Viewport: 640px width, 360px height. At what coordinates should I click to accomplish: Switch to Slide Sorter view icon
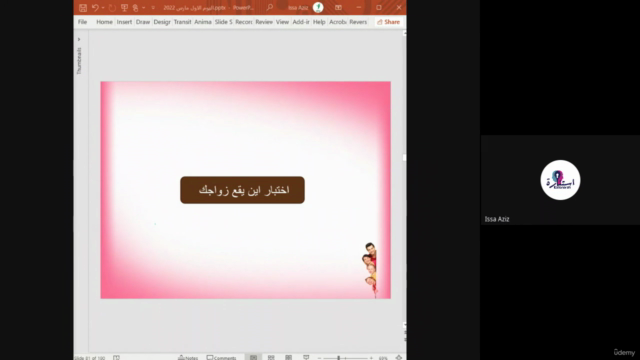tap(271, 357)
